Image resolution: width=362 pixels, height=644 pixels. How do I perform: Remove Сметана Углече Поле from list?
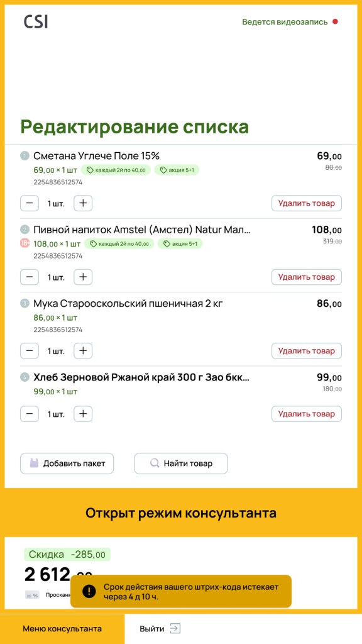point(307,203)
